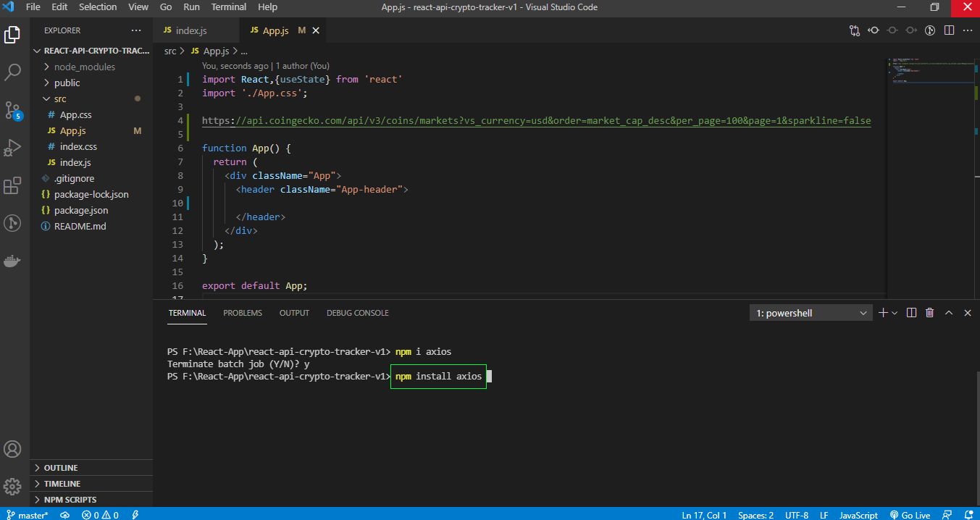Switch to the DEBUG CONSOLE tab
The image size is (980, 520).
pos(358,313)
